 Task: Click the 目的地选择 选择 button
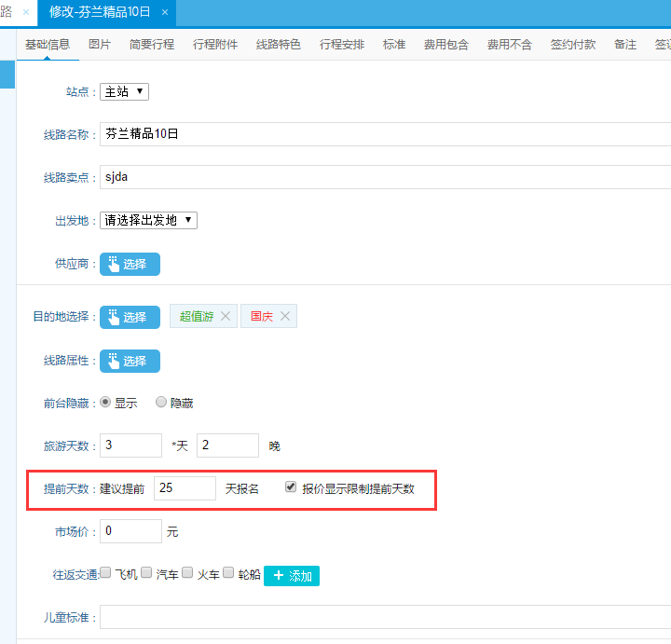(x=130, y=317)
